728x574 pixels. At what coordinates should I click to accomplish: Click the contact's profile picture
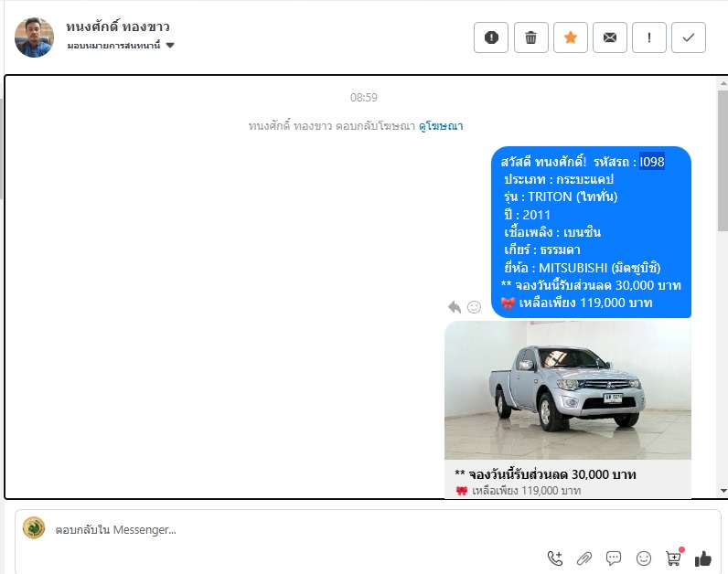pos(34,37)
